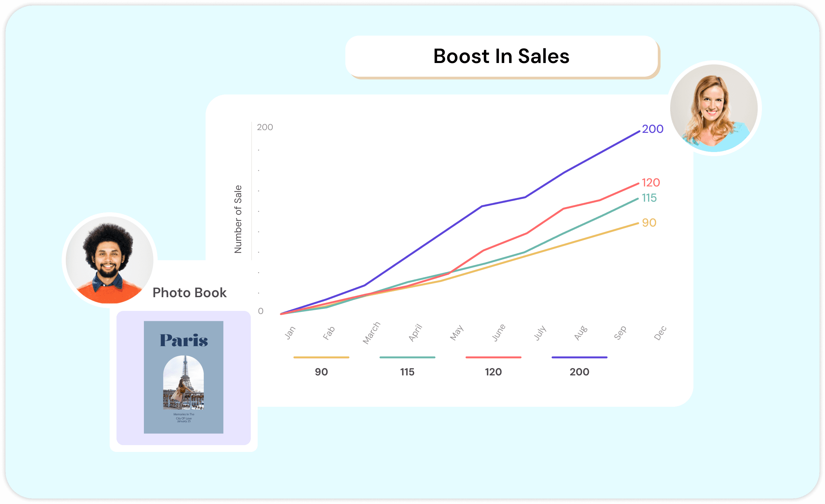The image size is (825, 504).
Task: Click the bearded man's round profile photo
Action: pyautogui.click(x=109, y=260)
